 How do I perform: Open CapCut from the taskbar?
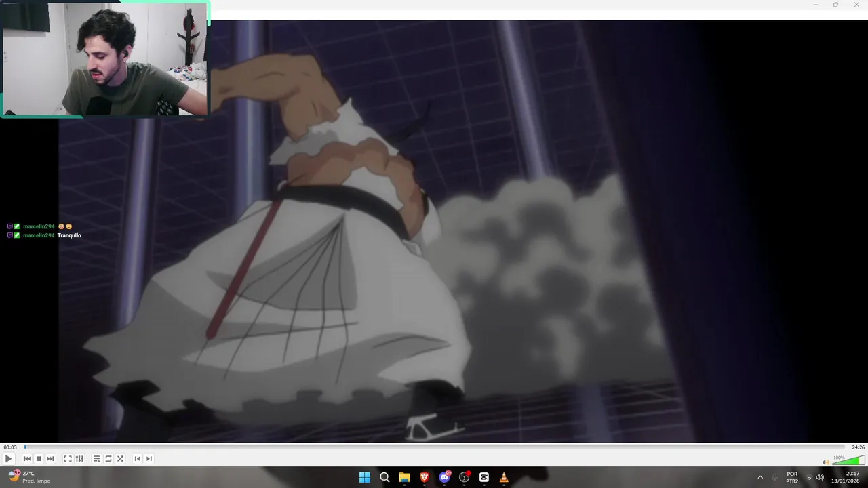tap(484, 477)
